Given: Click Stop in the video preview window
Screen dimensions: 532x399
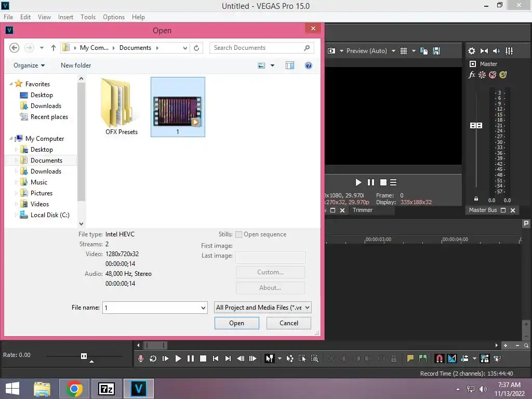Looking at the screenshot, I should (383, 182).
